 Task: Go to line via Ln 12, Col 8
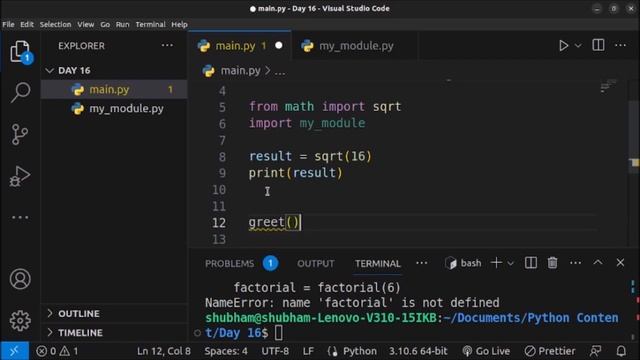[x=164, y=351]
